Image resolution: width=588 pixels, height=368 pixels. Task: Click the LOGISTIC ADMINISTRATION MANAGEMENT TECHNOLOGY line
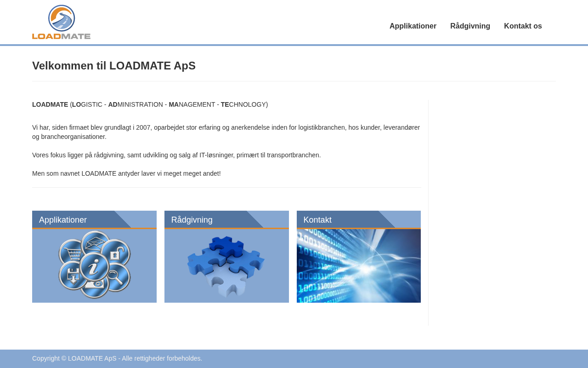150,104
